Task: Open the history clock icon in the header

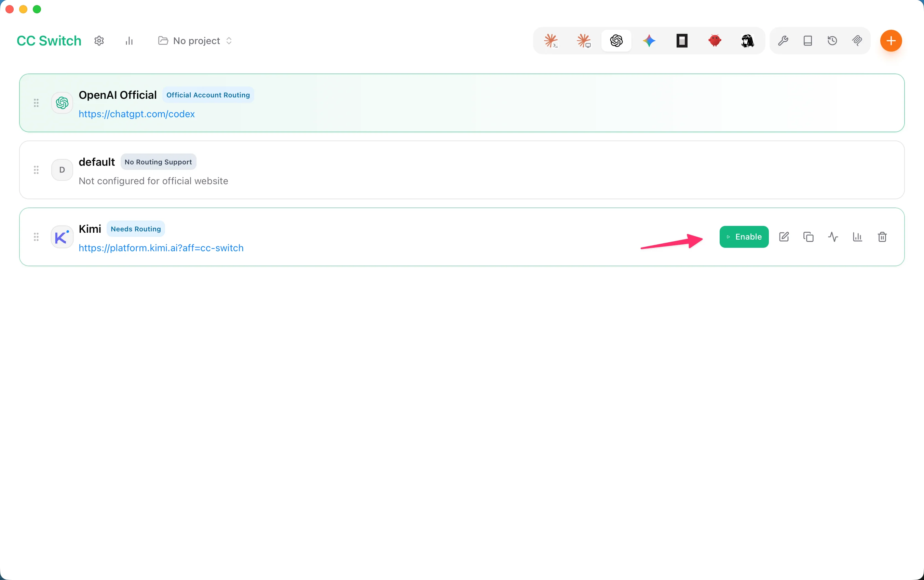Action: pyautogui.click(x=832, y=41)
